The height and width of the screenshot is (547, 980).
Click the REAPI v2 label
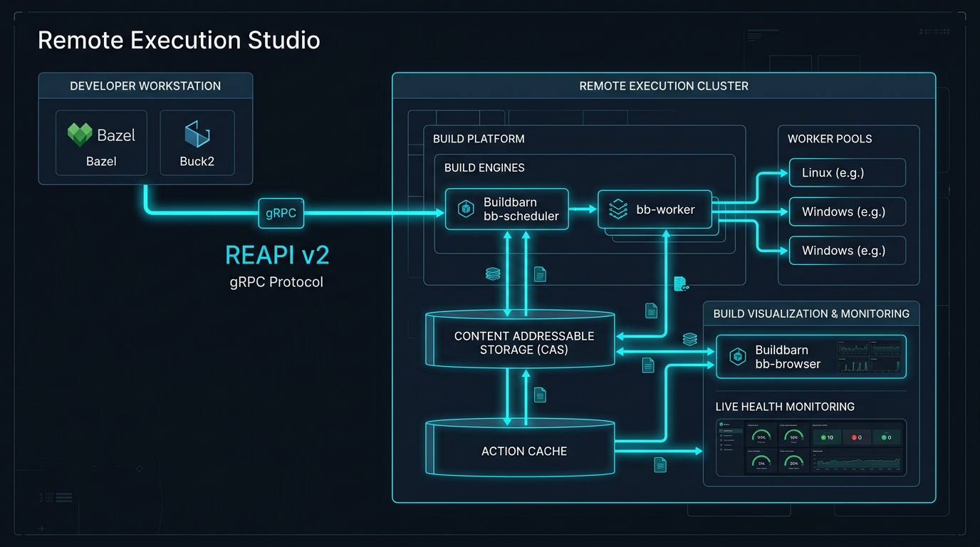[x=277, y=255]
